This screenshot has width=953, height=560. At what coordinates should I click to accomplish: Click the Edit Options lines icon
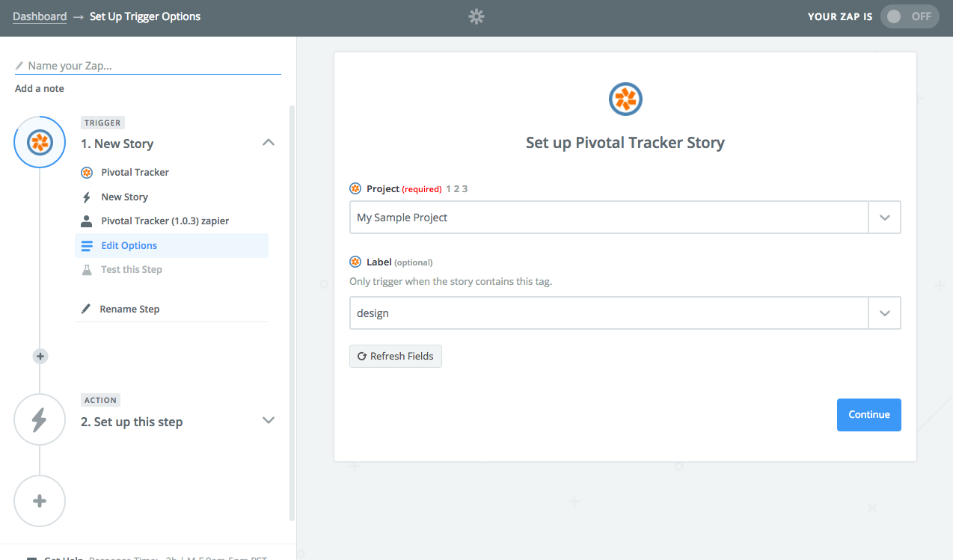[87, 245]
